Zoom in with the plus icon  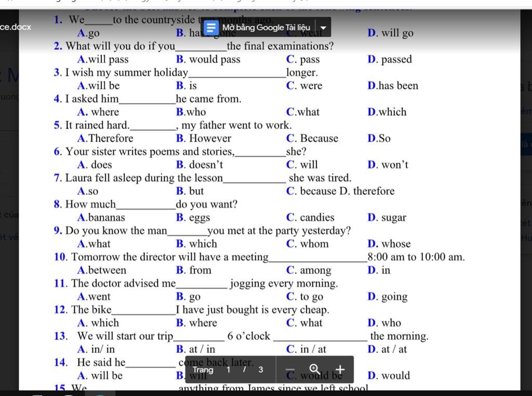click(340, 369)
